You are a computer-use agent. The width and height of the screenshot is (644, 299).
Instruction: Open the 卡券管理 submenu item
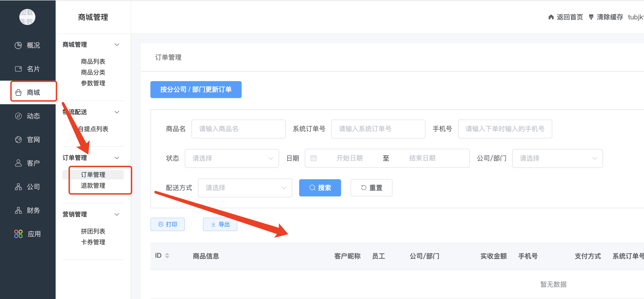(93, 242)
